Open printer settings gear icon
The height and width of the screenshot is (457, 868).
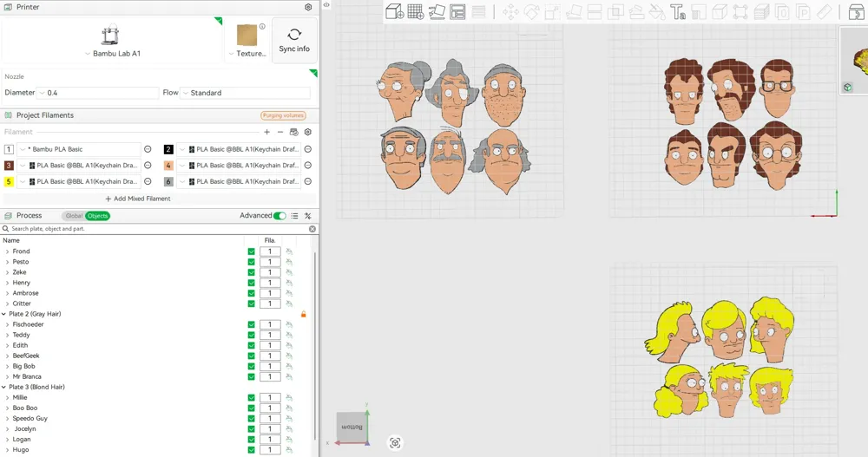(308, 7)
